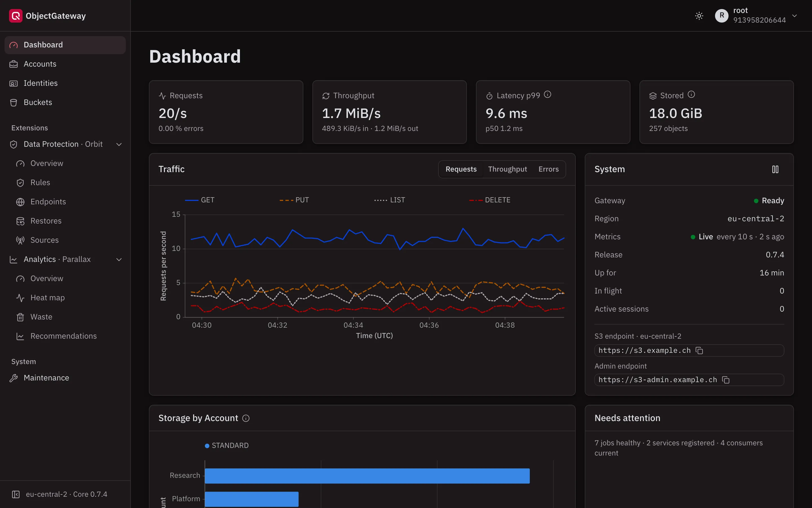Switch to the Throughput traffic tab
The height and width of the screenshot is (508, 812).
point(507,169)
